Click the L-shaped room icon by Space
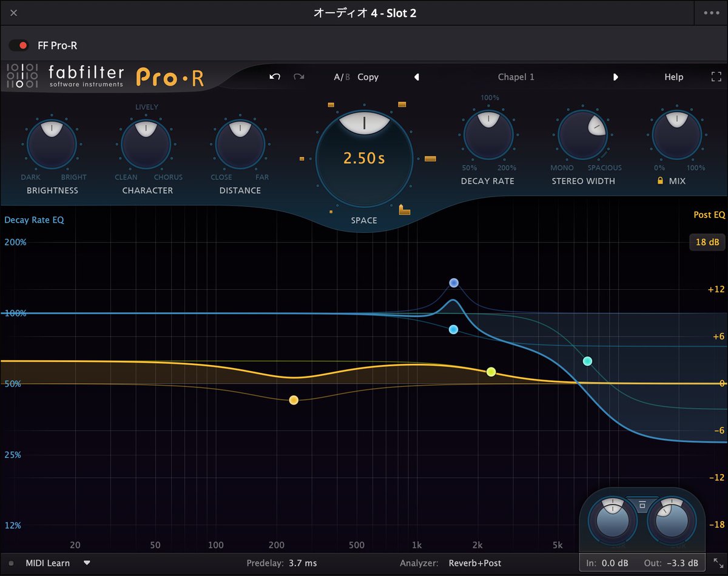728x576 pixels. 404,210
